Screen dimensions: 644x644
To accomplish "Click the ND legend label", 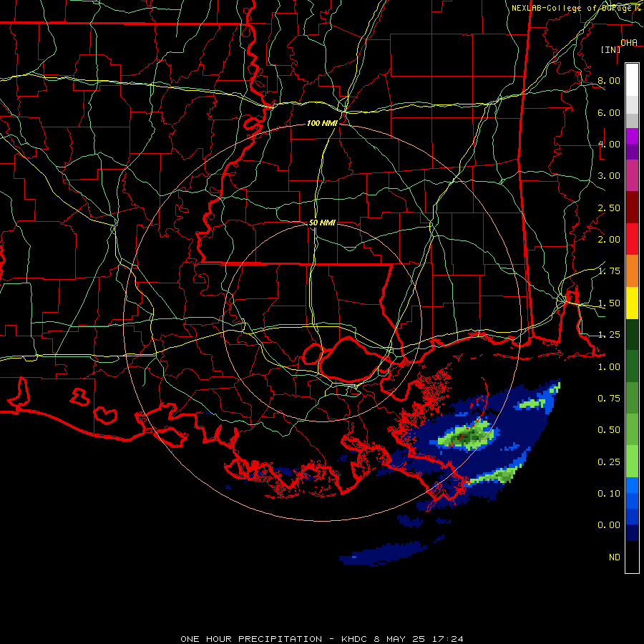I will [x=615, y=557].
